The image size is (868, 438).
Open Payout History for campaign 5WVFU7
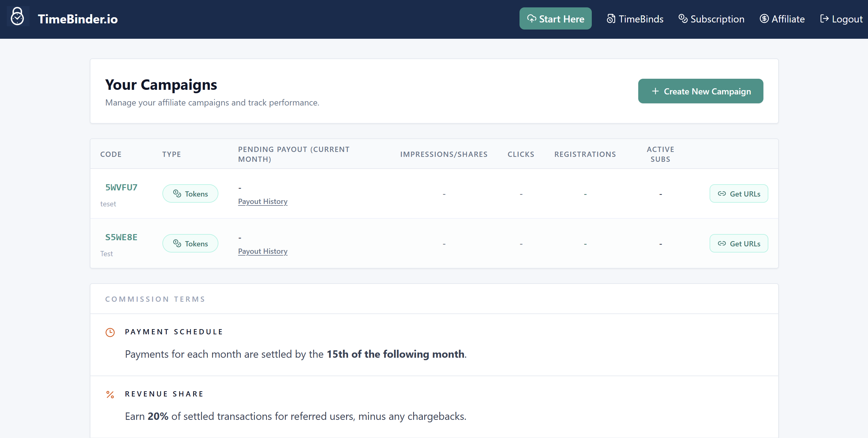pyautogui.click(x=262, y=201)
